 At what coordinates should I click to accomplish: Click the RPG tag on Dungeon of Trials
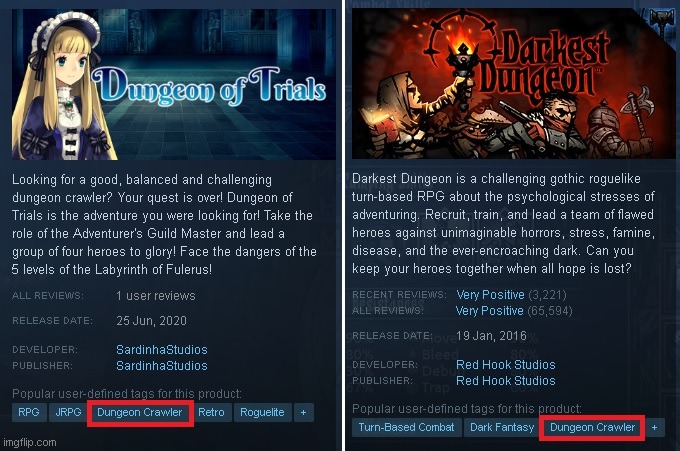(x=29, y=412)
